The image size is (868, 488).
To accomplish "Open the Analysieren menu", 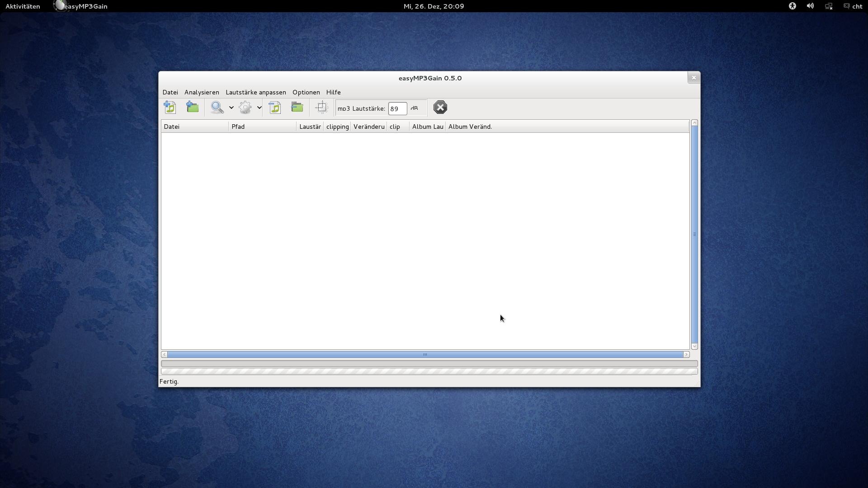I will 202,92.
